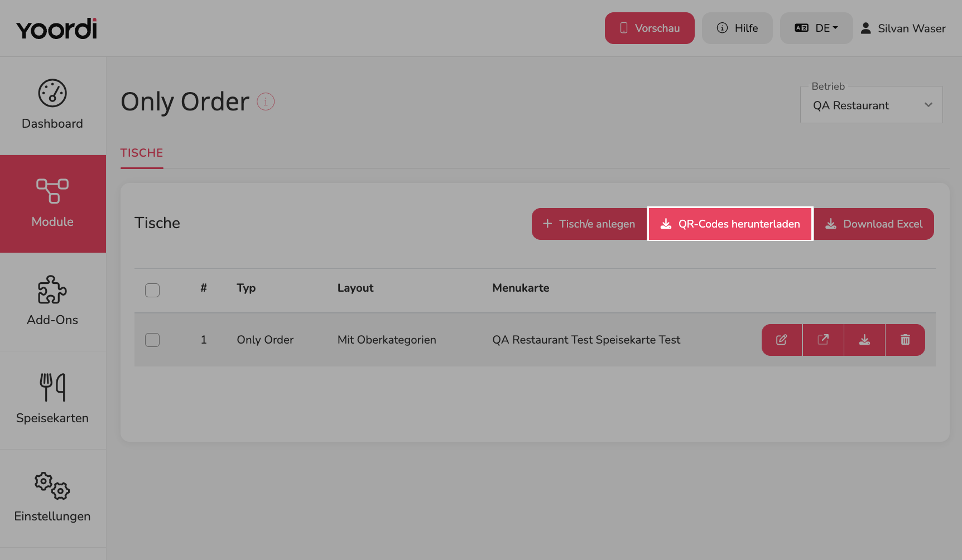962x560 pixels.
Task: Click Tisch/e anlegen button
Action: pos(589,224)
